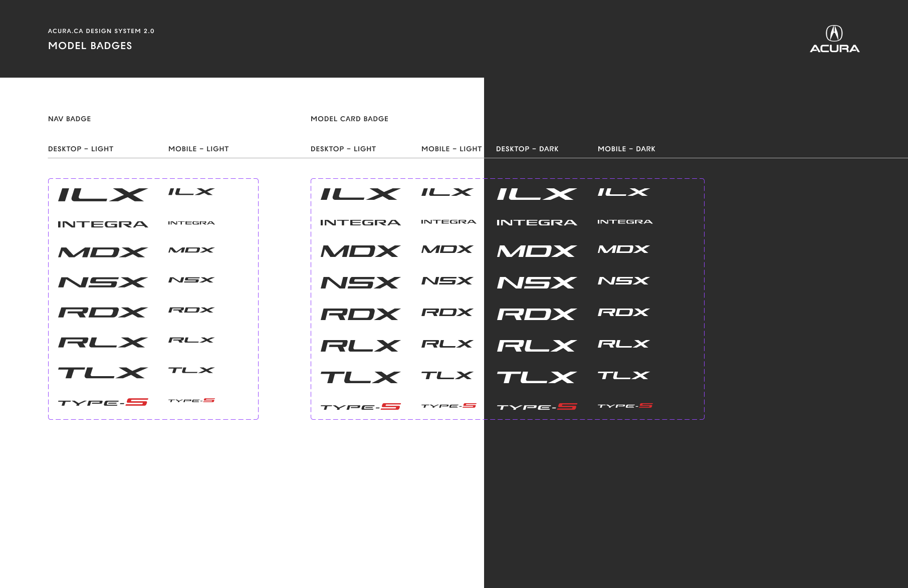This screenshot has height=588, width=908.
Task: Select the RLX badge under Nav Badge Desktop – Light
Action: click(x=103, y=343)
